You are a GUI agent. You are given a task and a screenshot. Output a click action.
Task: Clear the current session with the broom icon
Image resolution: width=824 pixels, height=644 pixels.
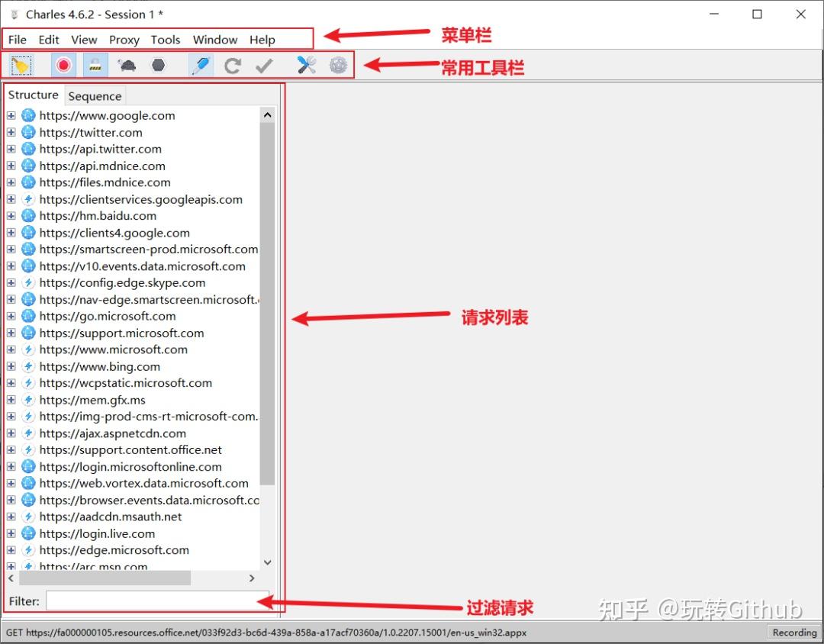coord(21,66)
